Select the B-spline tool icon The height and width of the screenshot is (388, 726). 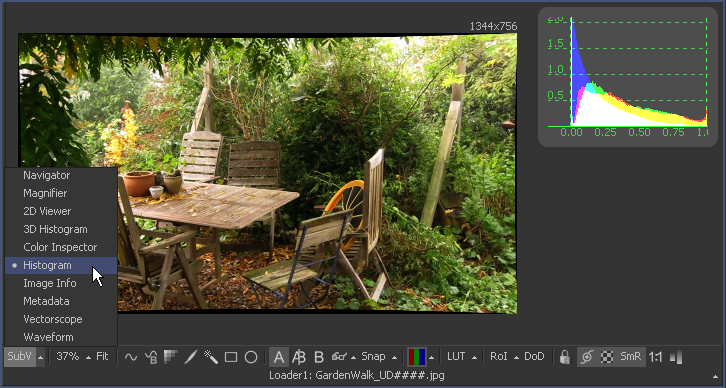151,357
